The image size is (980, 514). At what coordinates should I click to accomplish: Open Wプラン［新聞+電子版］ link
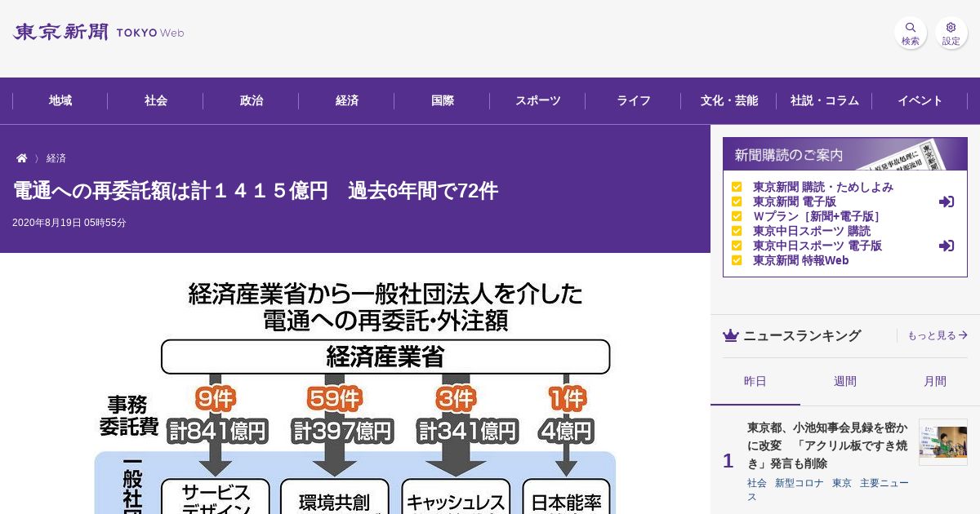point(817,216)
